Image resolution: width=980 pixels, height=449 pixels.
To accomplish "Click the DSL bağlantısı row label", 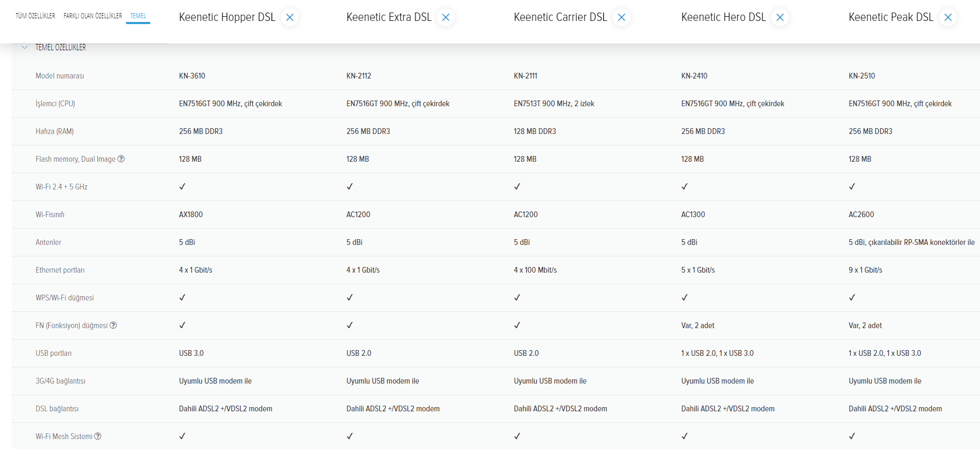I will [x=57, y=409].
